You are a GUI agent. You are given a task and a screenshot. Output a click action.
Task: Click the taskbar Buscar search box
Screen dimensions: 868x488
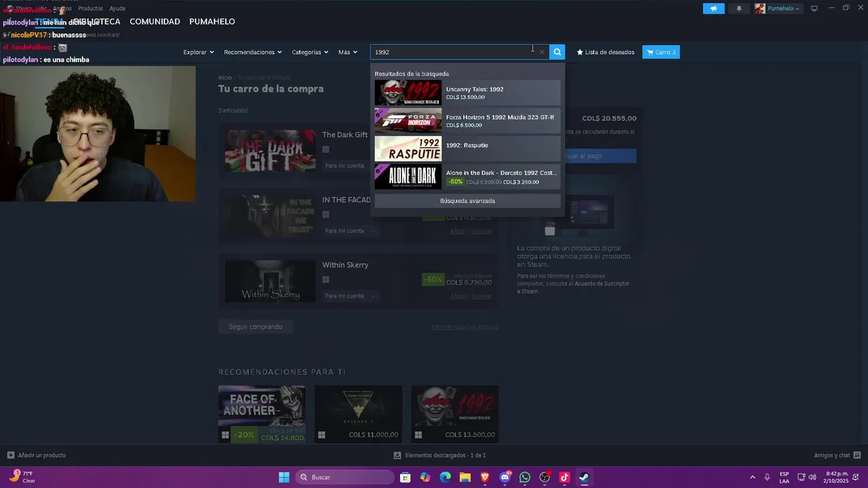346,477
